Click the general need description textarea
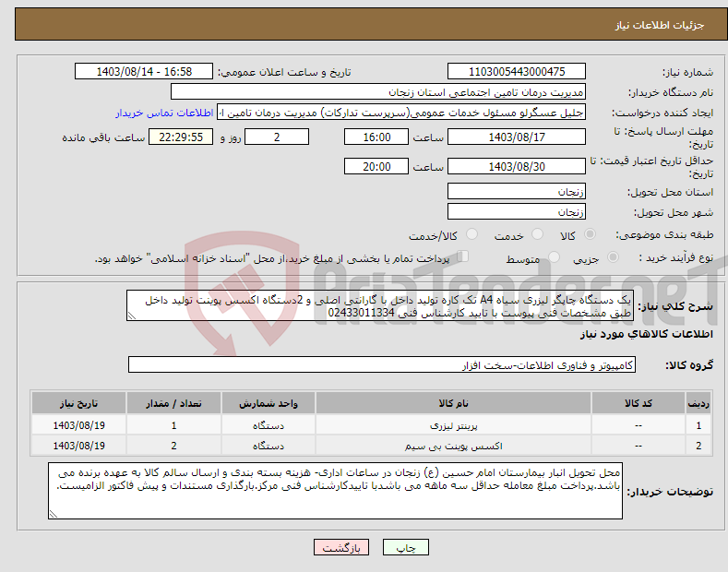Screen dimensions: 728x572 [x=380, y=305]
